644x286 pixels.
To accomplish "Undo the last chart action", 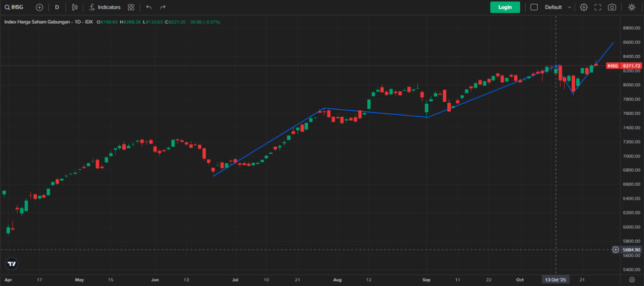I will point(148,7).
